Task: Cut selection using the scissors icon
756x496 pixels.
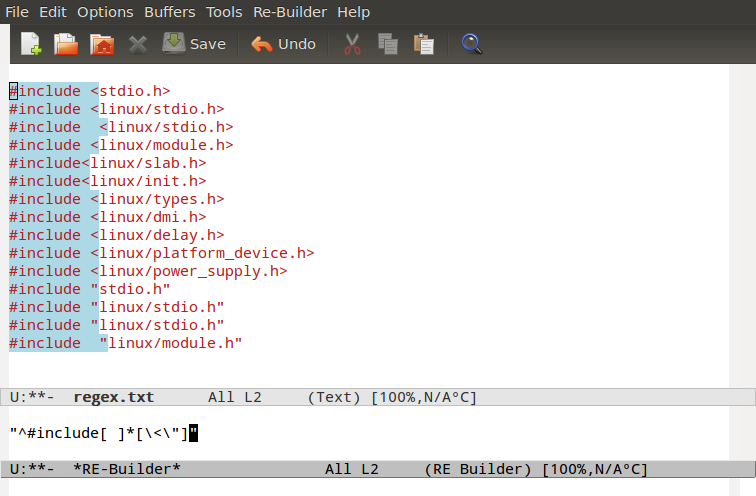Action: coord(352,44)
